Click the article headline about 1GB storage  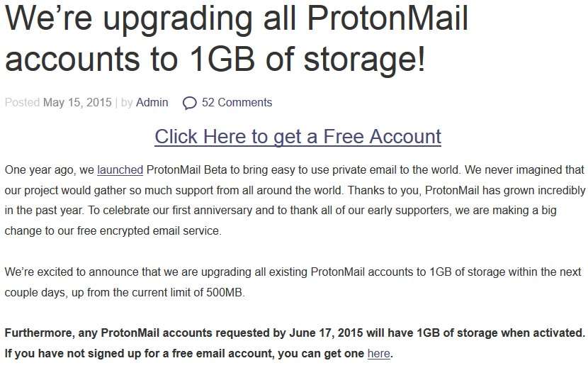pyautogui.click(x=237, y=39)
